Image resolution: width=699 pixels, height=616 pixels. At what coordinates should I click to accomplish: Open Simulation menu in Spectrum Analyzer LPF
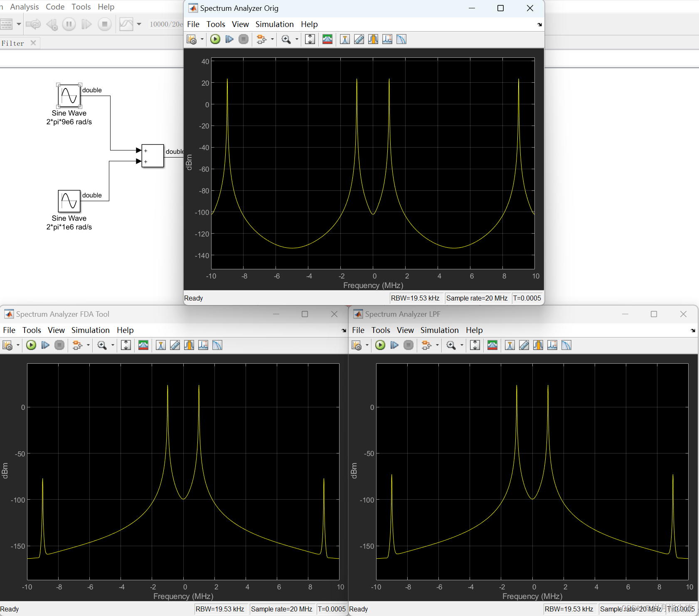(439, 330)
